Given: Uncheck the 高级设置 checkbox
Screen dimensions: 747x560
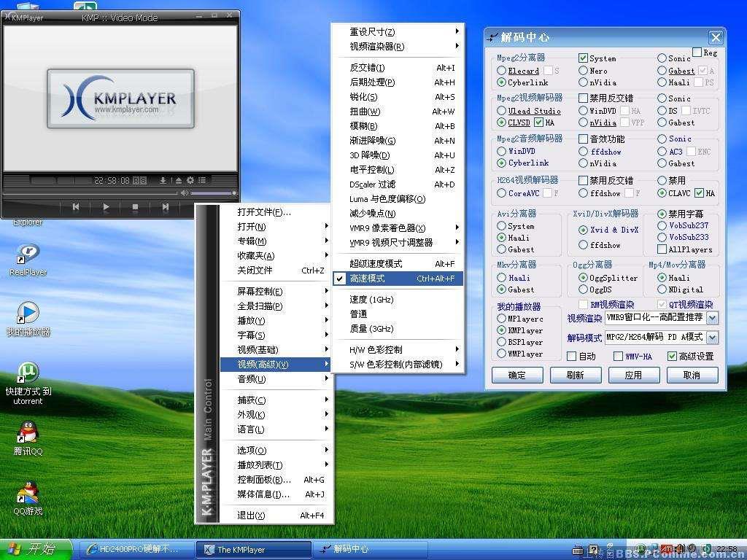Looking at the screenshot, I should pos(672,357).
